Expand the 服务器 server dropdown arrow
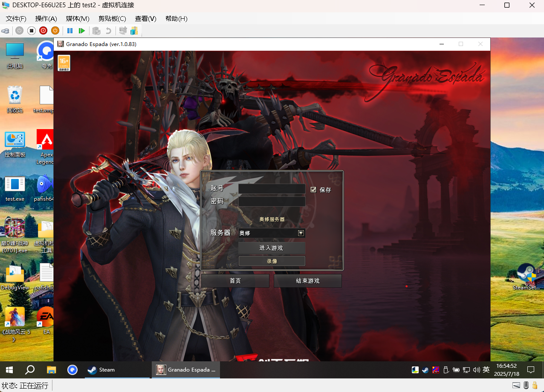The image size is (544, 392). pyautogui.click(x=301, y=233)
